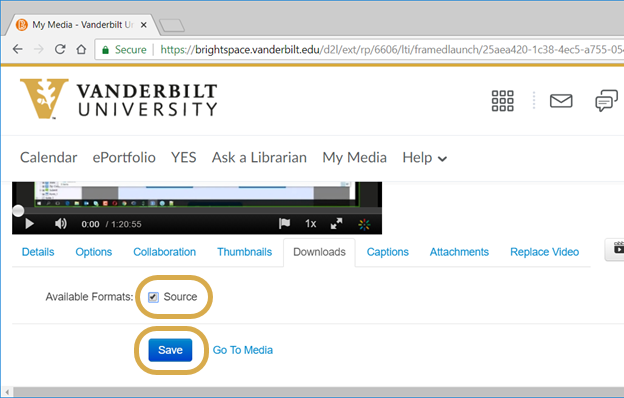
Task: Uncheck the Source format checkbox
Action: coord(153,297)
